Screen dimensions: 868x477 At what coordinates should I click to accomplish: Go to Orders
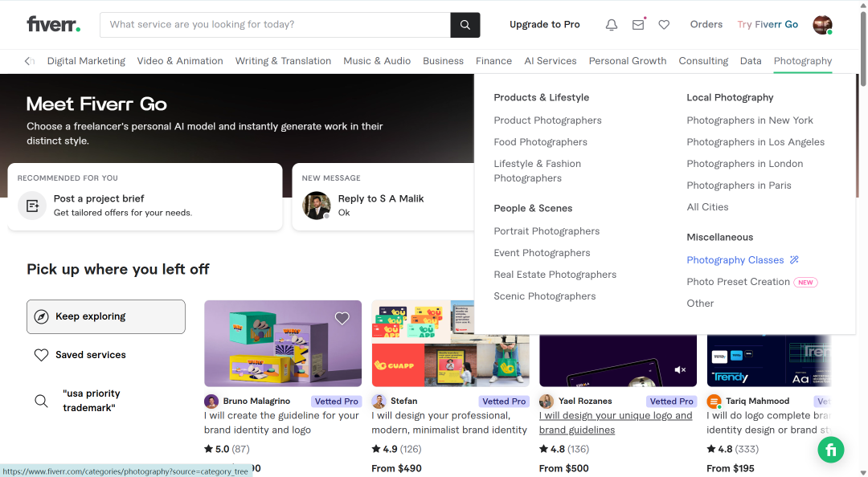coord(706,24)
